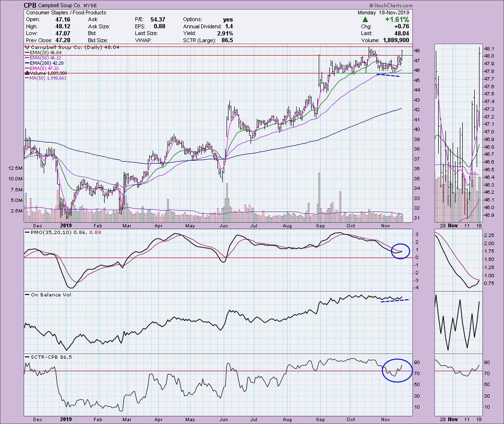This screenshot has height=424, width=504.
Task: Click the EMA(5) 47.32 legend entry
Action: [42, 69]
